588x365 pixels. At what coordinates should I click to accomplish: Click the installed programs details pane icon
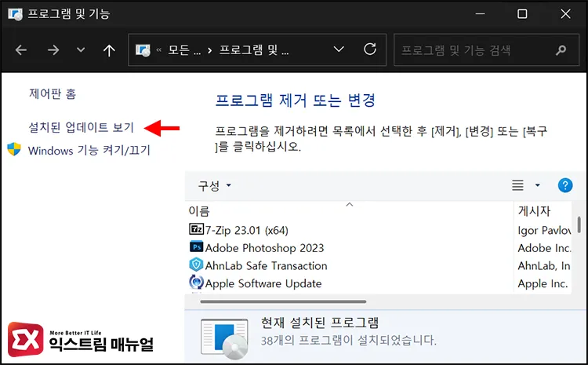pos(224,338)
